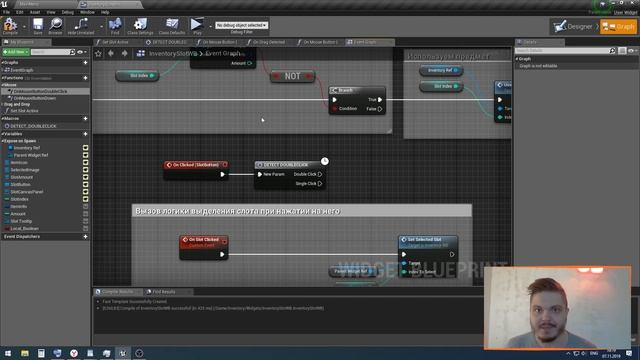Viewport: 640px width, 360px height.
Task: Toggle visibility eye for Local_Boolean variable
Action: (x=85, y=229)
